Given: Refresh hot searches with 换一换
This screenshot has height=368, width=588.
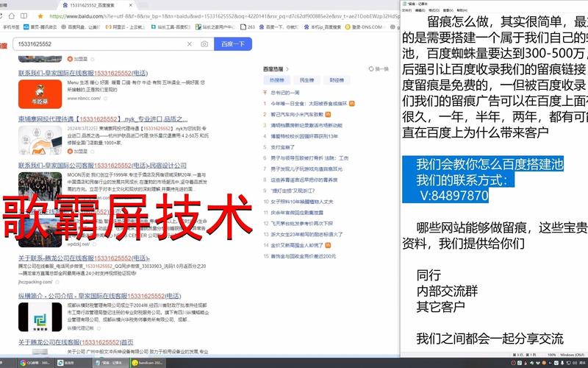Looking at the screenshot, I should click(379, 69).
